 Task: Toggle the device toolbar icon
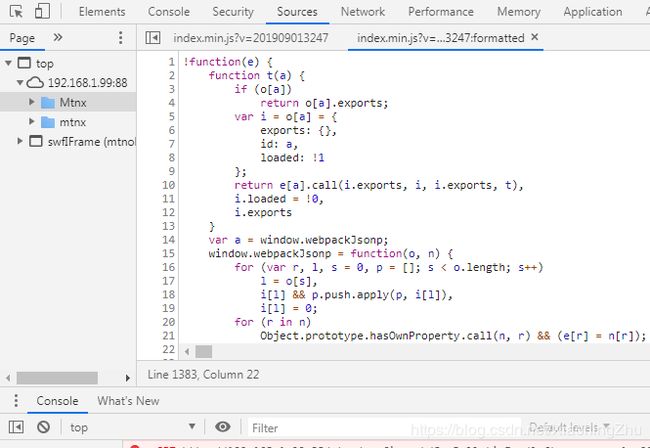42,11
